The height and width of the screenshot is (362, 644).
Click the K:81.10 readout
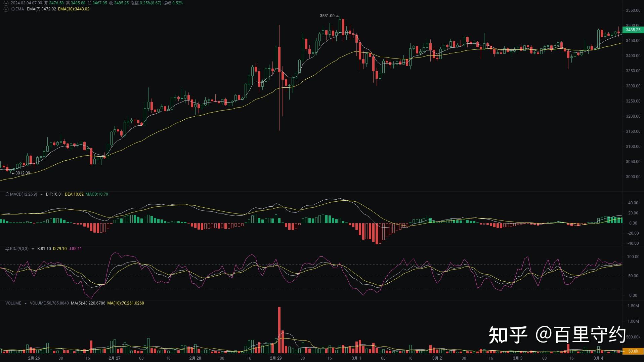(x=44, y=249)
